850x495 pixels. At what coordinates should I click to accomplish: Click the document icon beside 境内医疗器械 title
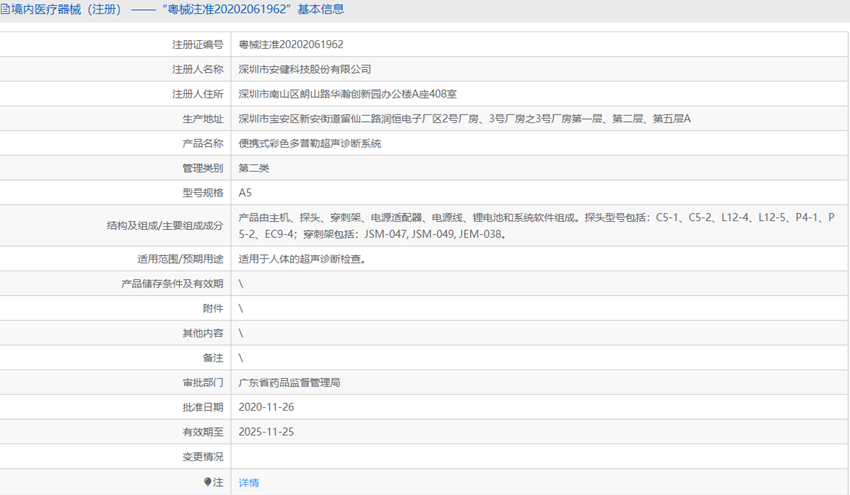(5, 9)
